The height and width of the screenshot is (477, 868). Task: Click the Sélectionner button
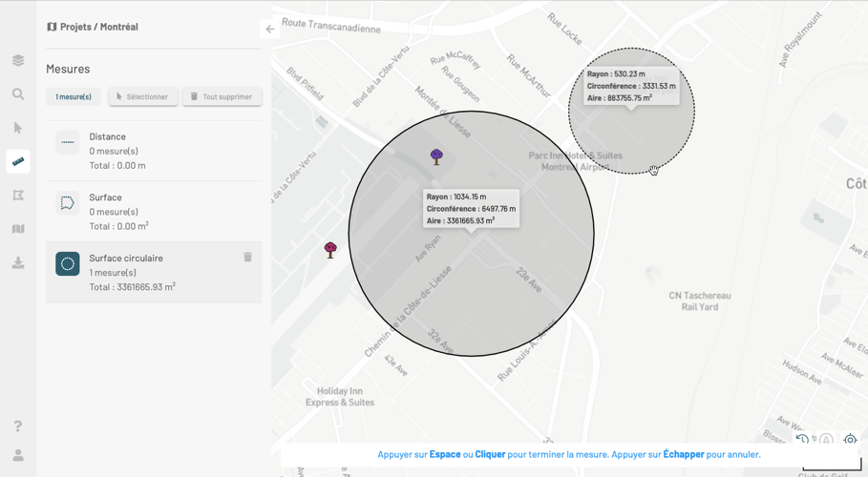pos(142,96)
